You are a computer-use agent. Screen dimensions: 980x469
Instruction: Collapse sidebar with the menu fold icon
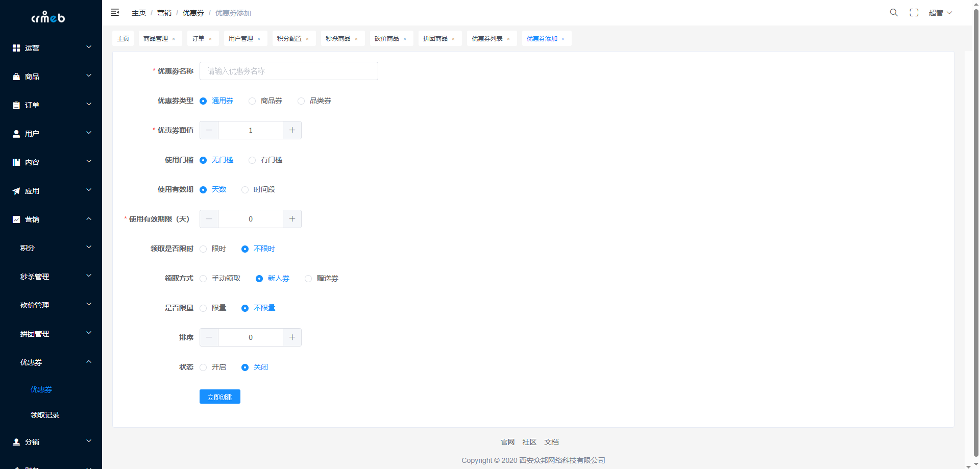pyautogui.click(x=115, y=13)
